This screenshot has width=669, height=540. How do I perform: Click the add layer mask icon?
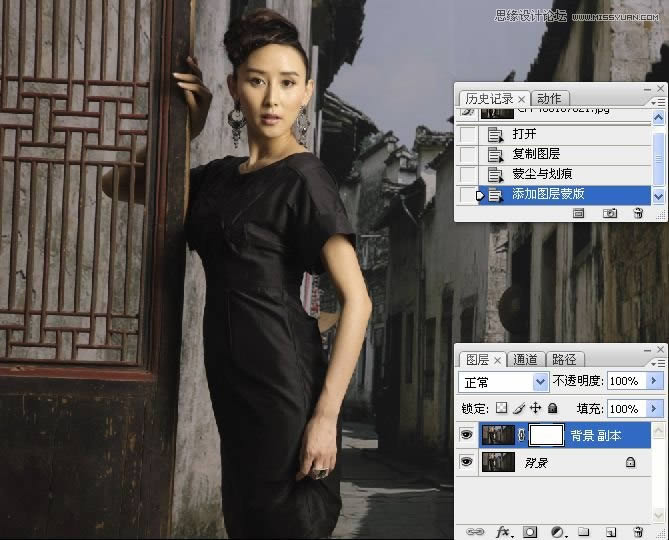coord(531,531)
